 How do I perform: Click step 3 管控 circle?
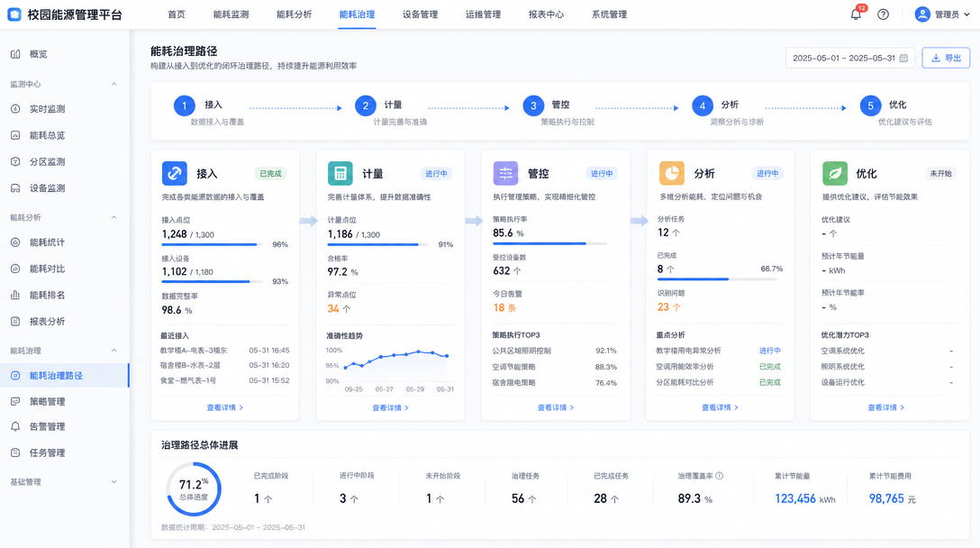point(533,105)
